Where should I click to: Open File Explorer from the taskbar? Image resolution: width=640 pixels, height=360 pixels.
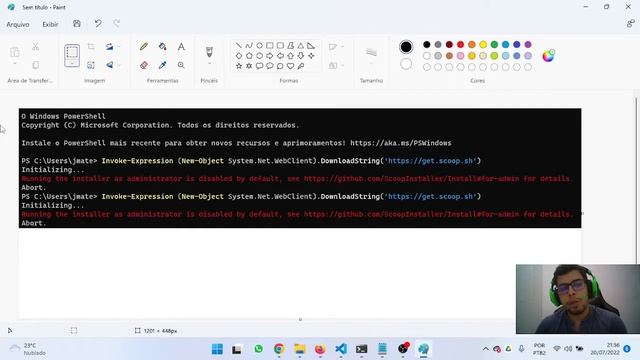pyautogui.click(x=300, y=349)
